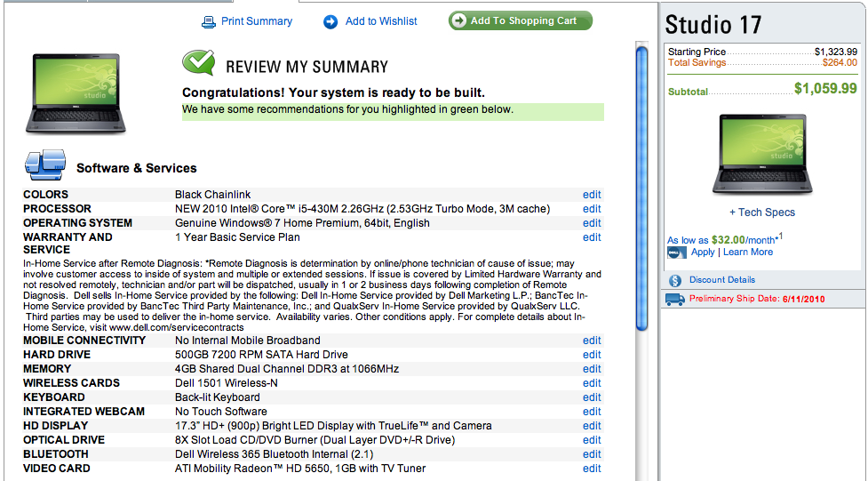Click the Preliminary Ship Date 6/11/2010 text

(x=757, y=299)
